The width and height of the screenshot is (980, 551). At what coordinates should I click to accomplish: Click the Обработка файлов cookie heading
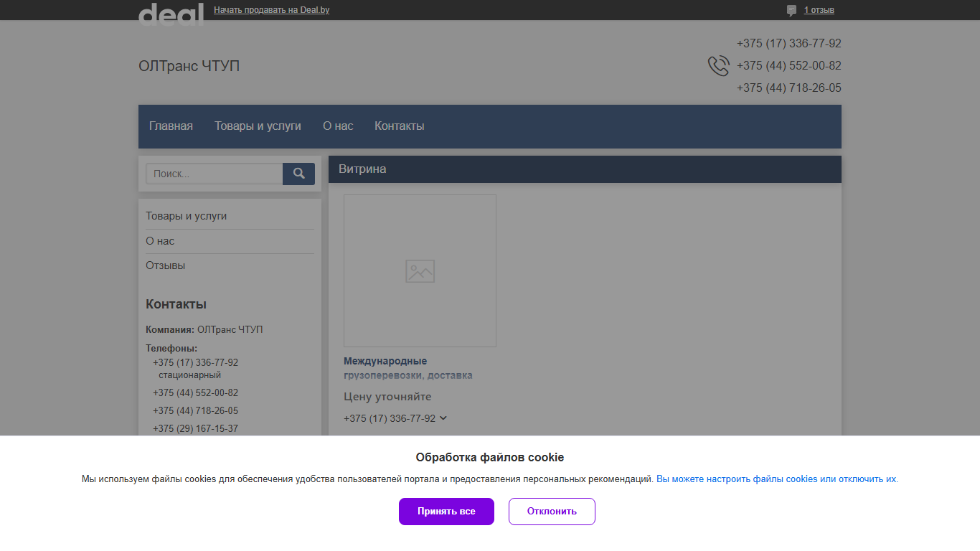[490, 458]
